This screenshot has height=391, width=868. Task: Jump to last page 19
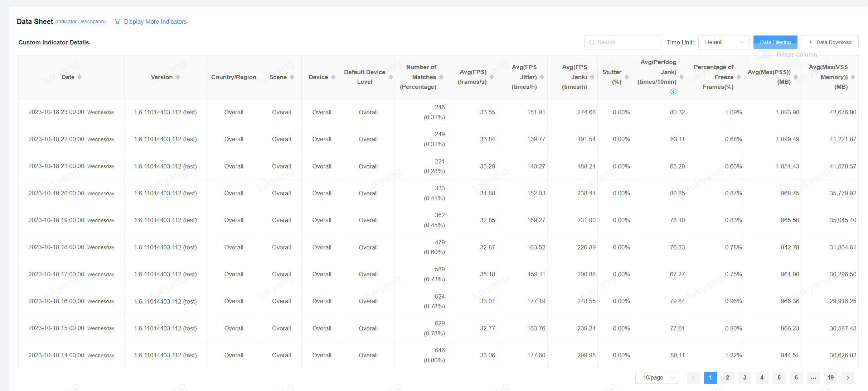831,378
